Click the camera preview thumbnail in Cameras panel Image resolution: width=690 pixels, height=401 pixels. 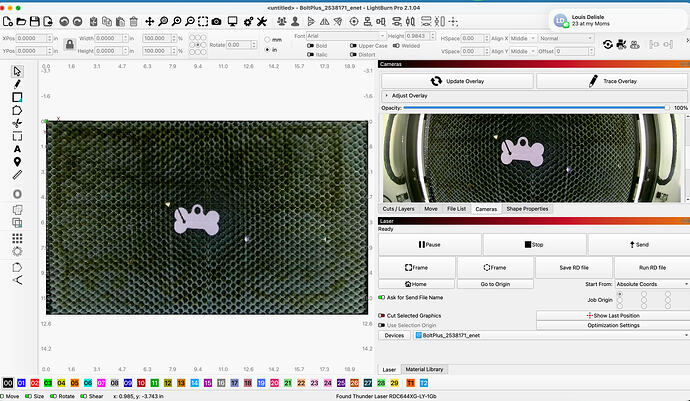pos(534,158)
